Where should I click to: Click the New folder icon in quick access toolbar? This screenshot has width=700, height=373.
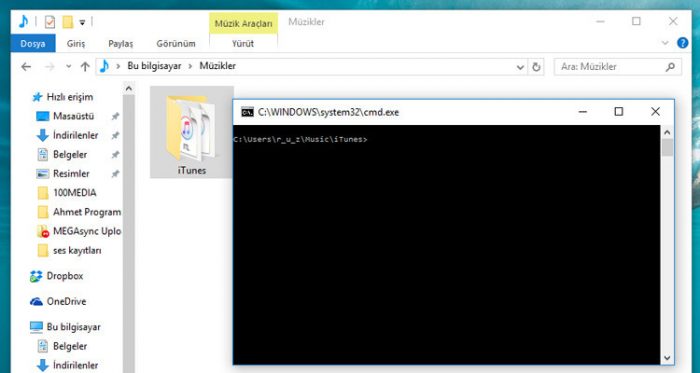click(x=67, y=21)
